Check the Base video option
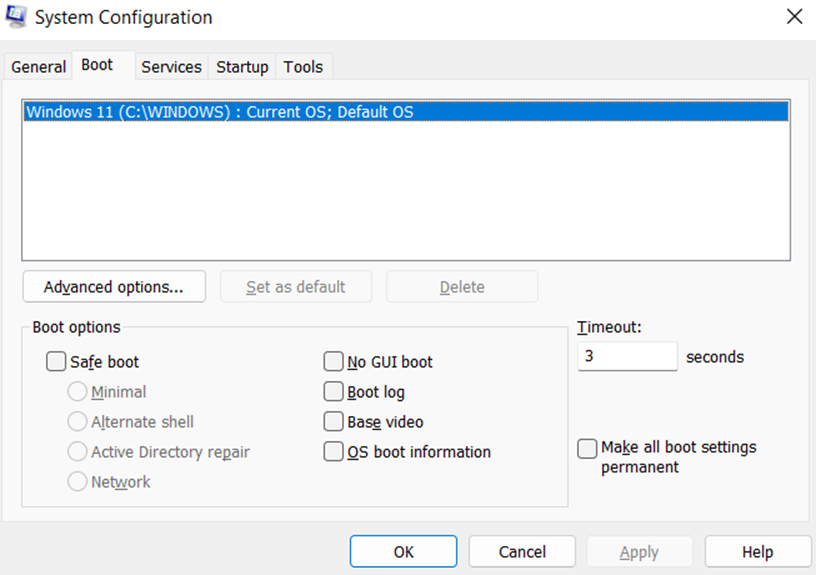The image size is (816, 575). (334, 422)
